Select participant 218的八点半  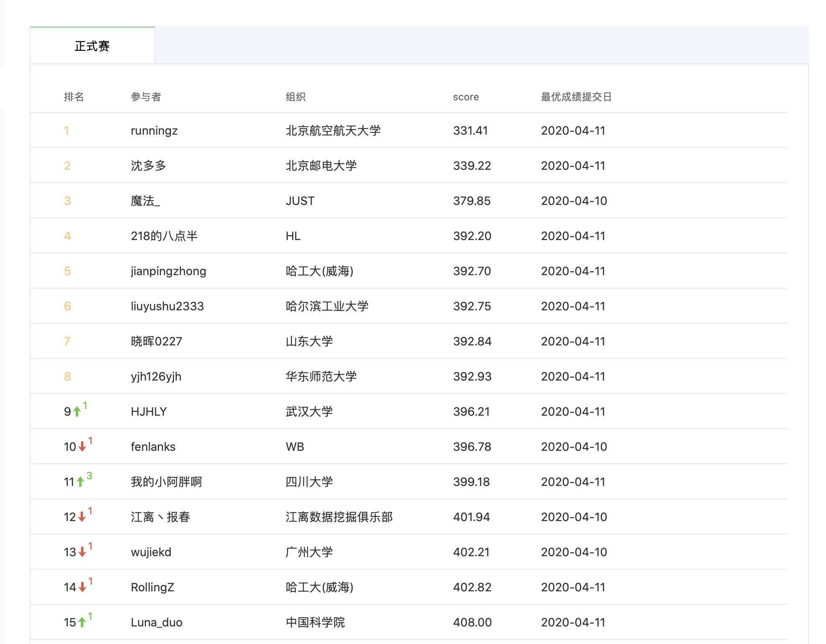tap(164, 236)
